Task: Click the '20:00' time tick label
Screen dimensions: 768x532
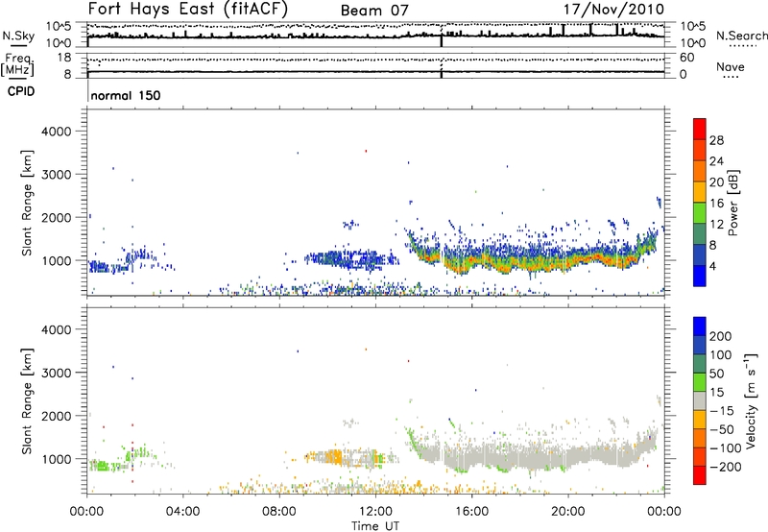Action: pyautogui.click(x=568, y=512)
